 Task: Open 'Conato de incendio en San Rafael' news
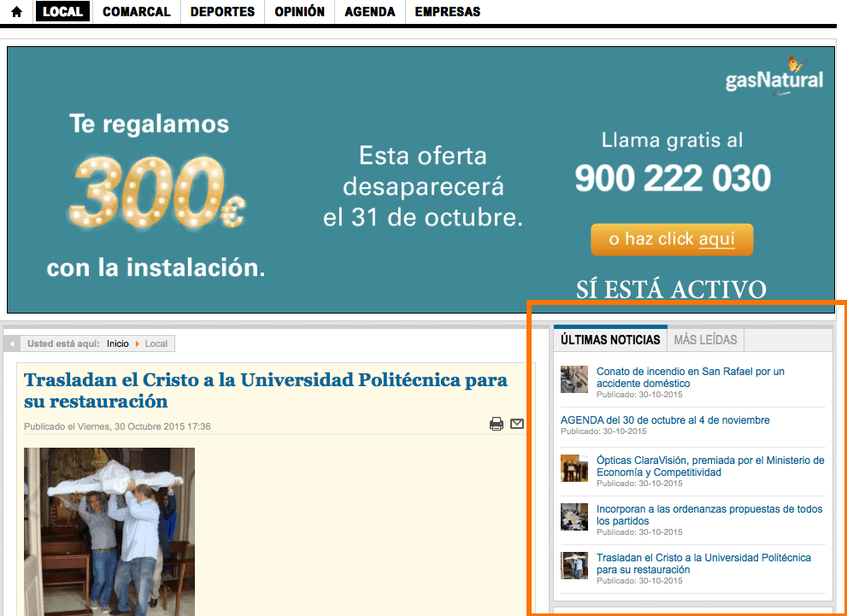[x=691, y=378]
